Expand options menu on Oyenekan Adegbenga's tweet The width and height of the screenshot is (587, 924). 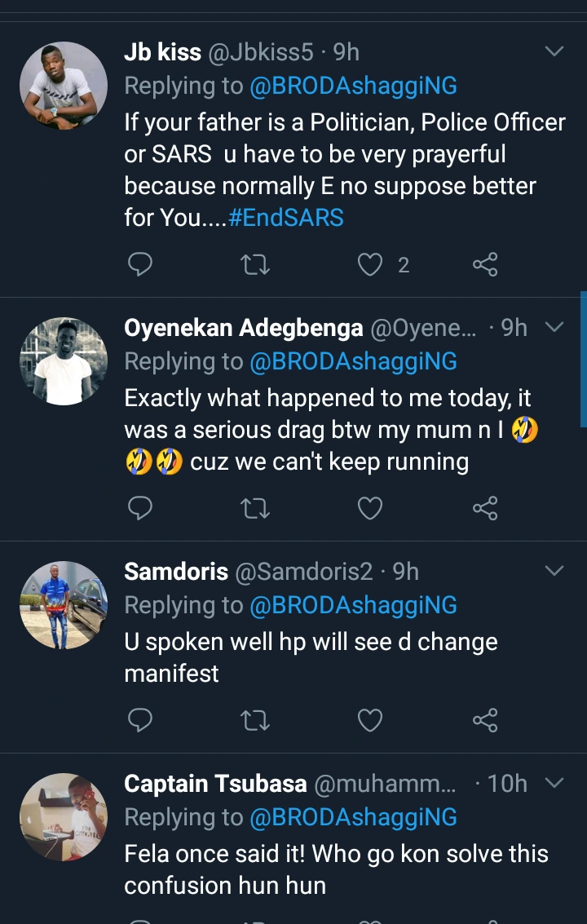pyautogui.click(x=554, y=328)
